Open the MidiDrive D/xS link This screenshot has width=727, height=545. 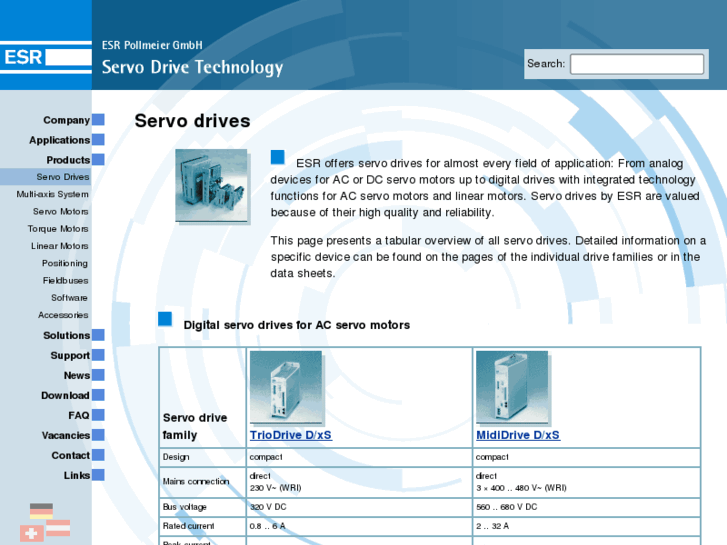pos(518,435)
